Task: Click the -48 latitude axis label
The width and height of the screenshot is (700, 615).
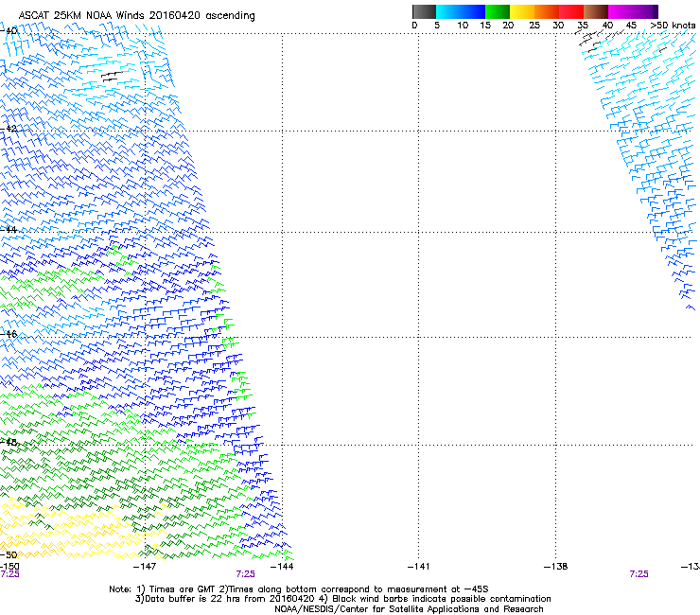Action: 9,442
